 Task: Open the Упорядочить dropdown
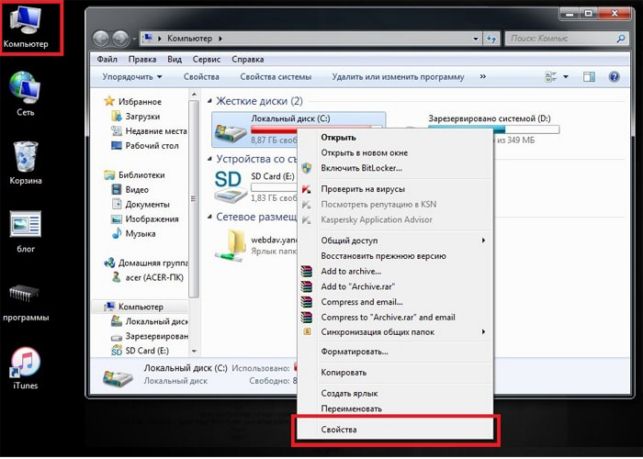[132, 77]
